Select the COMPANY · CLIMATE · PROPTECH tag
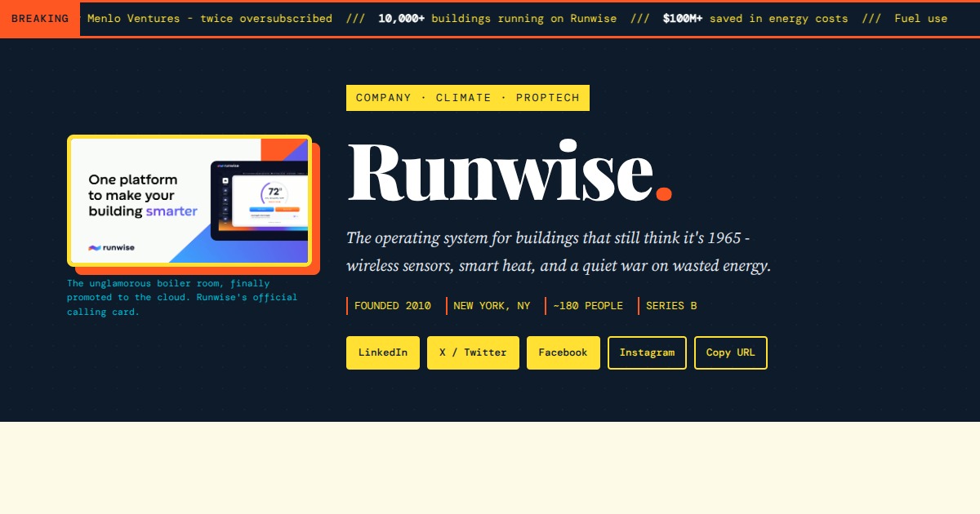 coord(468,98)
